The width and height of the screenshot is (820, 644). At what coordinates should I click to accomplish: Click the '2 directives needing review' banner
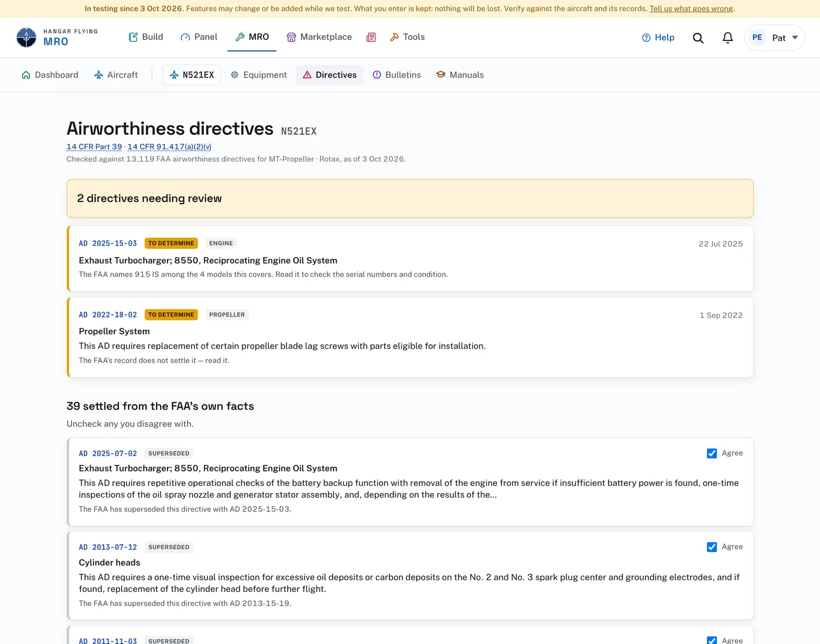pyautogui.click(x=410, y=198)
